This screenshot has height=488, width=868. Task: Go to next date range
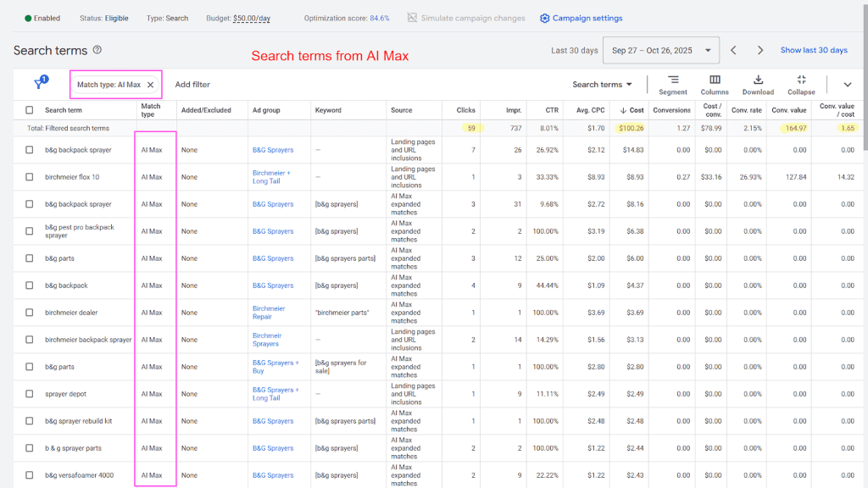760,50
